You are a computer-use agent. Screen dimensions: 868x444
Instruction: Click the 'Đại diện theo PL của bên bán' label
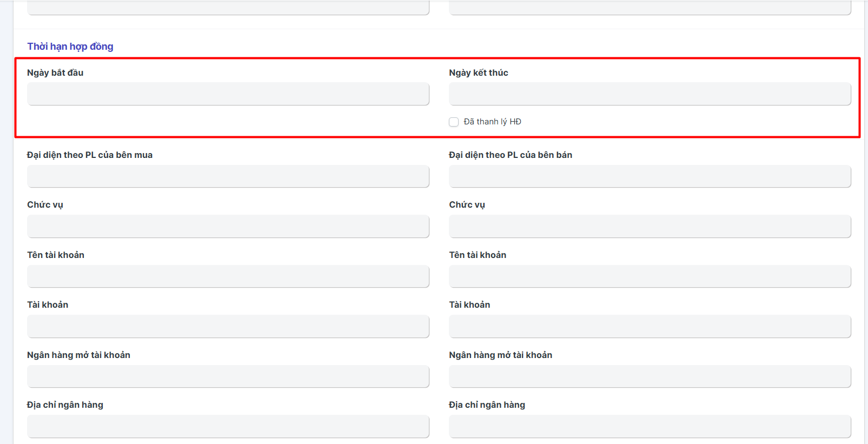[x=511, y=155]
